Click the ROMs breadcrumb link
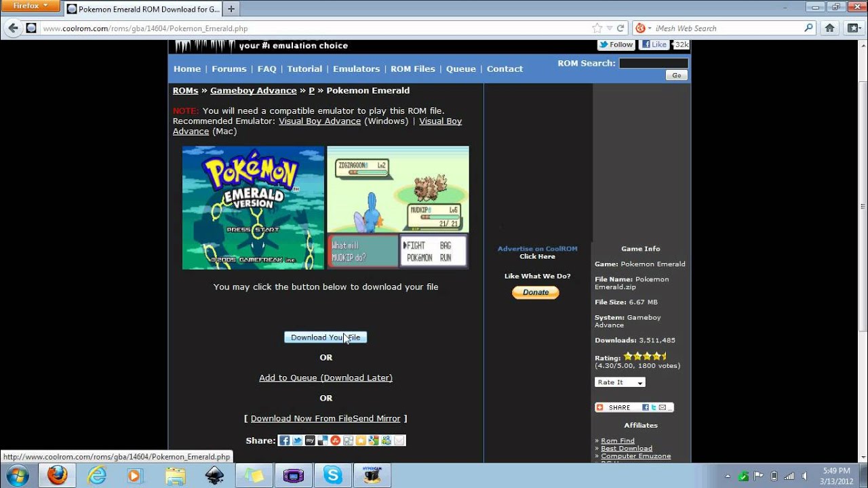The height and width of the screenshot is (488, 868). [x=185, y=90]
